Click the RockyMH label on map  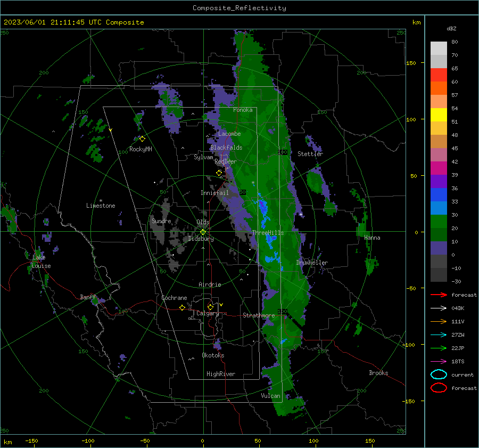point(141,149)
